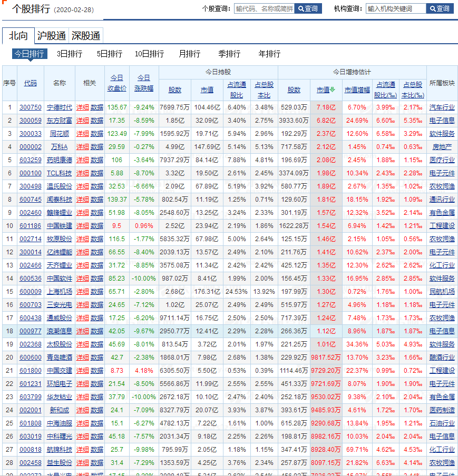This screenshot has width=458, height=476.
Task: Open the 万科A stock name link
Action: coord(59,147)
